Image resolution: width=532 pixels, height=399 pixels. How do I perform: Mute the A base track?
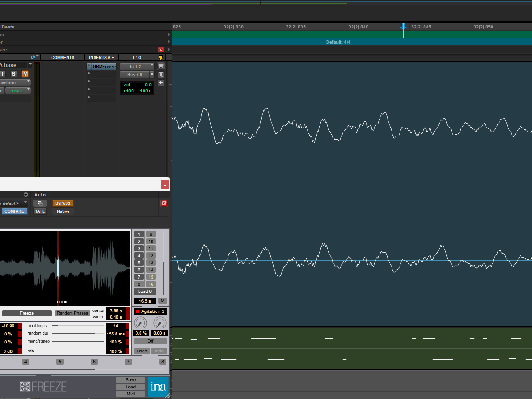click(x=25, y=74)
